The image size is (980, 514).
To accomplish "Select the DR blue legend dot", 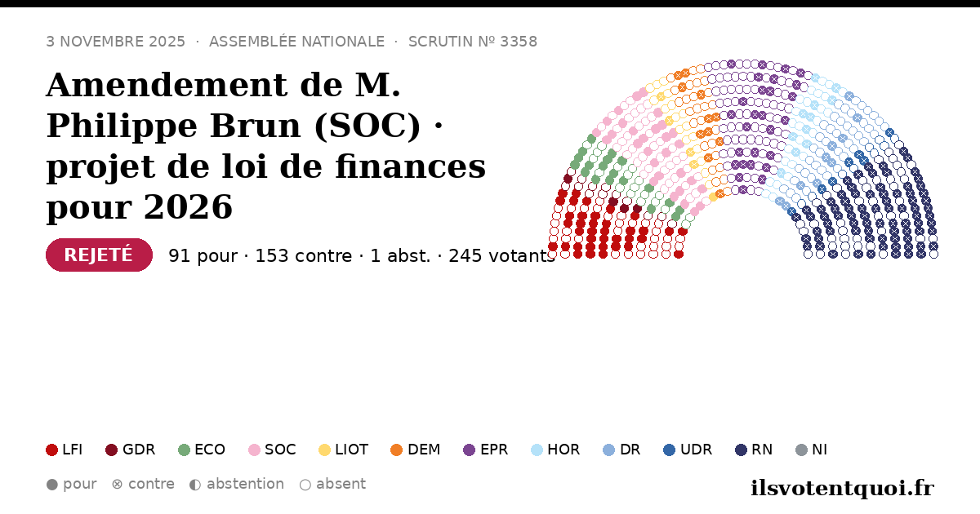I will click(608, 450).
